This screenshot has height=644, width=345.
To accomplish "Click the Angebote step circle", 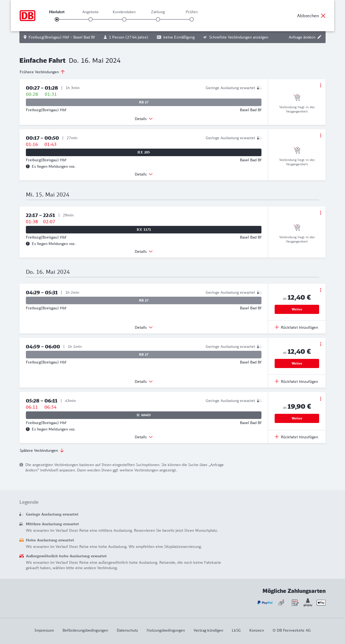I will [x=91, y=19].
